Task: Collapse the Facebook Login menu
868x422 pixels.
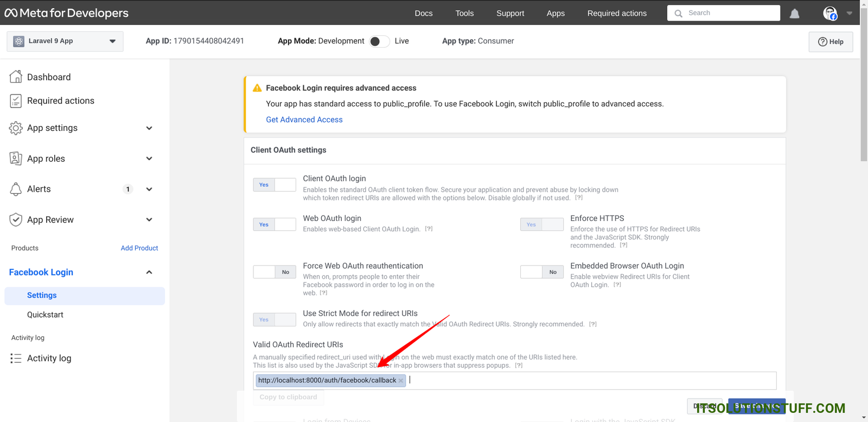Action: [x=149, y=272]
